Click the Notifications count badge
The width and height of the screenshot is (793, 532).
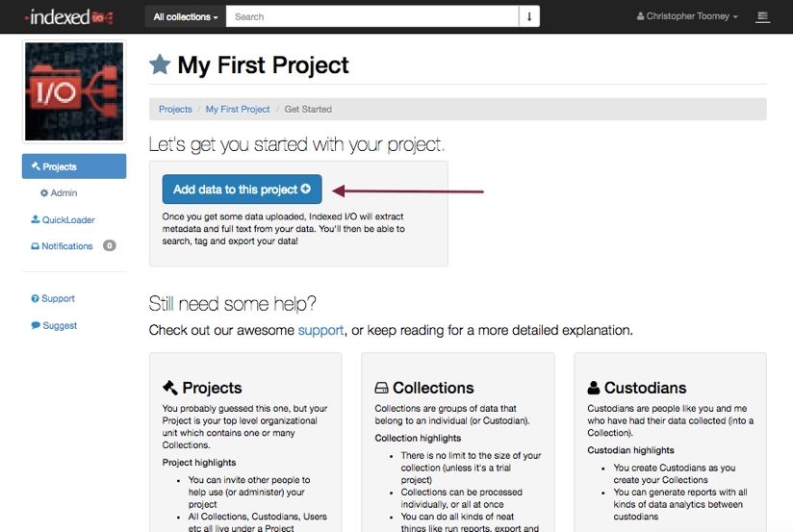point(110,245)
